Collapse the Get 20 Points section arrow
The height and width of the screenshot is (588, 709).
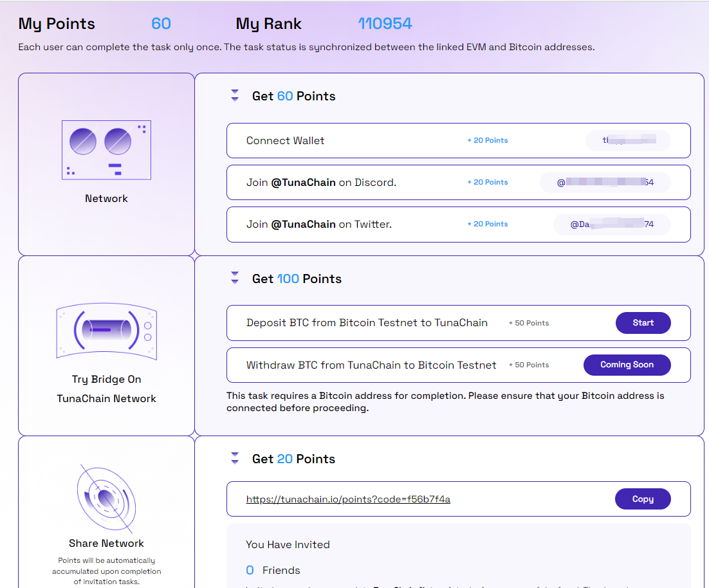coord(235,458)
